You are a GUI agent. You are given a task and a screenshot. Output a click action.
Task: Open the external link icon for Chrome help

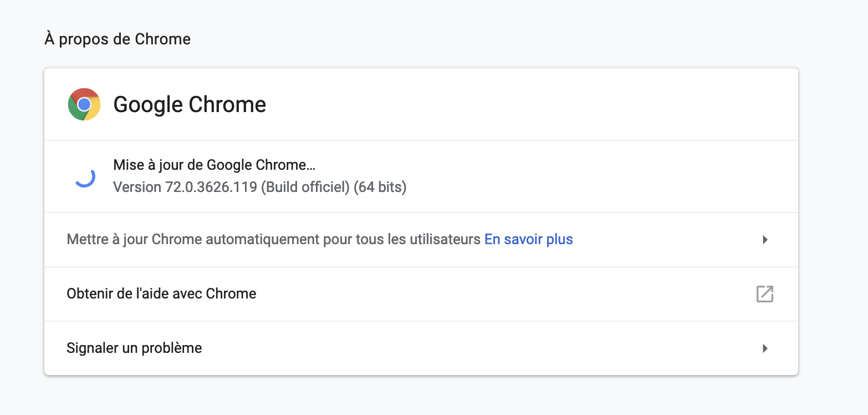click(x=765, y=294)
